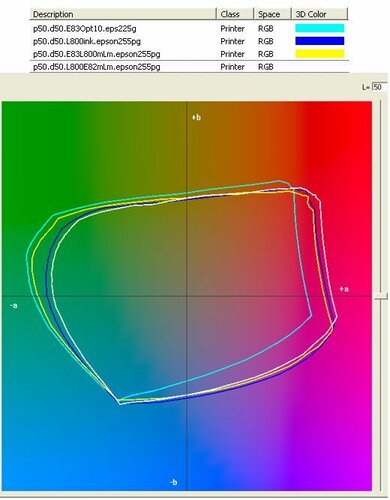The height and width of the screenshot is (500, 390).
Task: Click Printer class in E83L800mLm row
Action: 232,54
